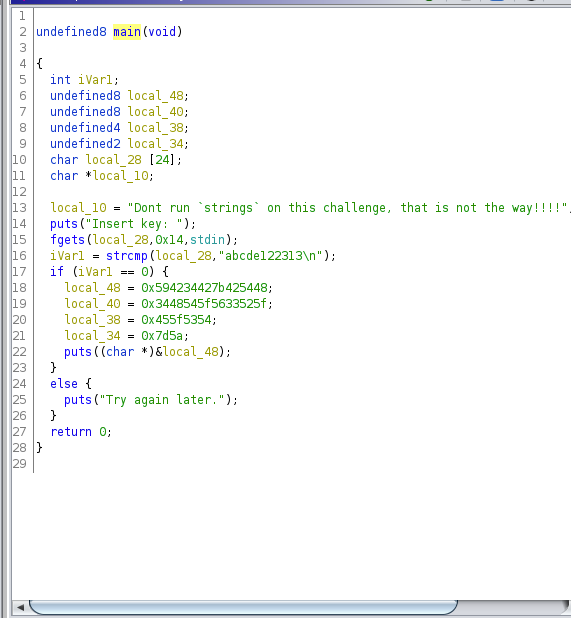Select local_40 in its undefined8 declaration
The height and width of the screenshot is (618, 571).
click(x=156, y=112)
